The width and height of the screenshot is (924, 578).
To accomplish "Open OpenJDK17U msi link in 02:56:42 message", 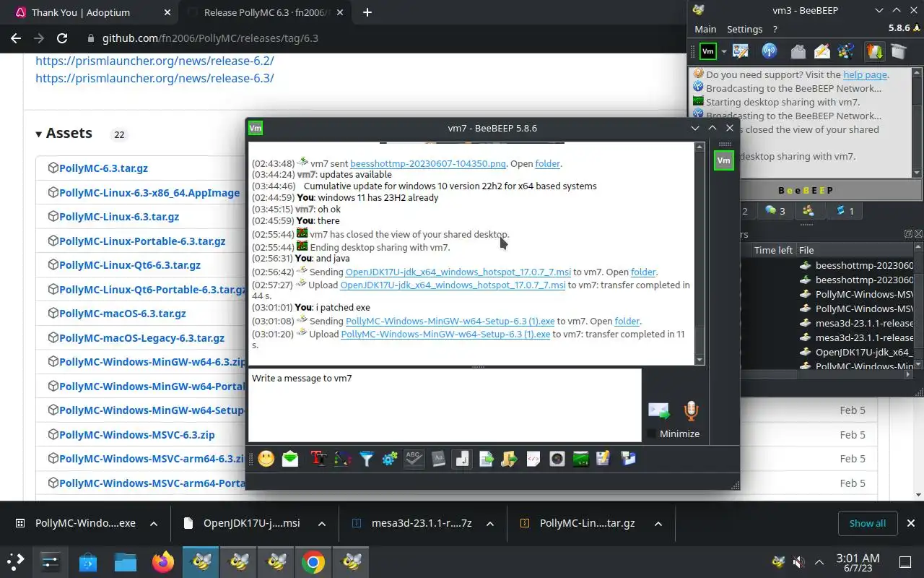I will [x=458, y=272].
